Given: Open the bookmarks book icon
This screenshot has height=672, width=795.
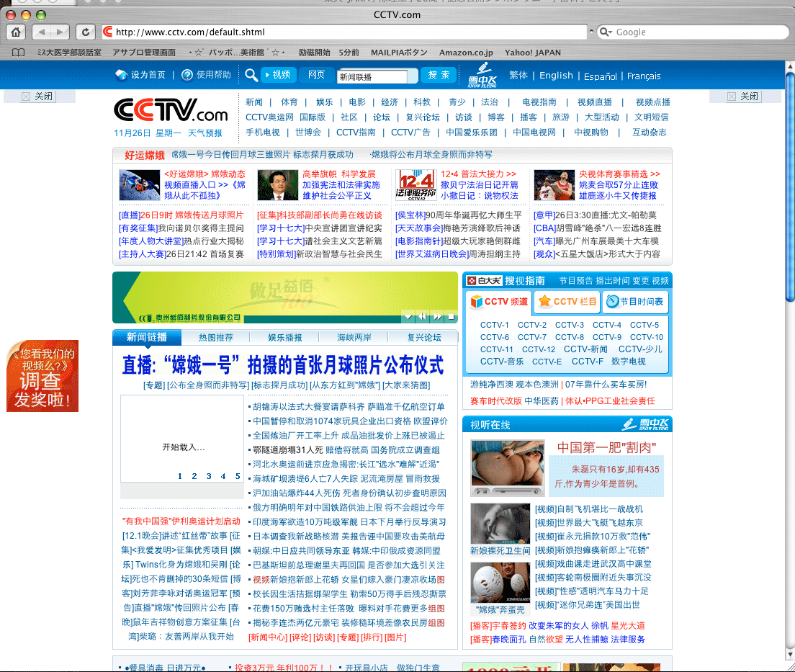Looking at the screenshot, I should [19, 53].
